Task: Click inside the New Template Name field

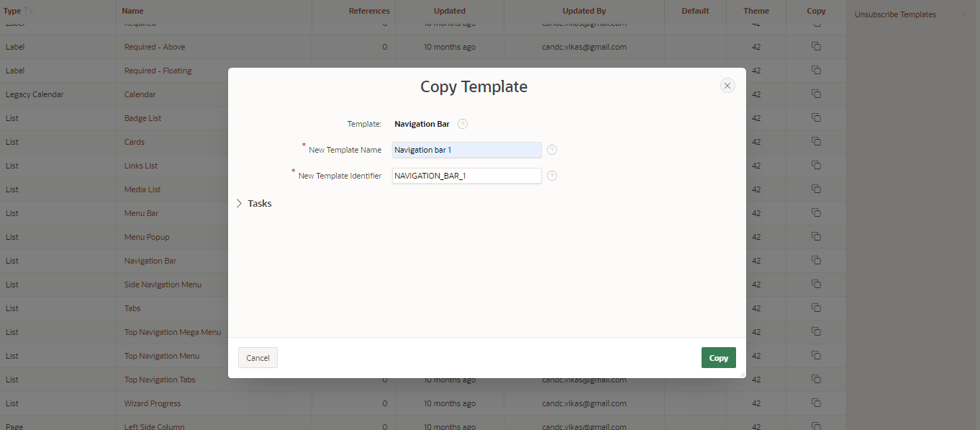Action: [466, 150]
